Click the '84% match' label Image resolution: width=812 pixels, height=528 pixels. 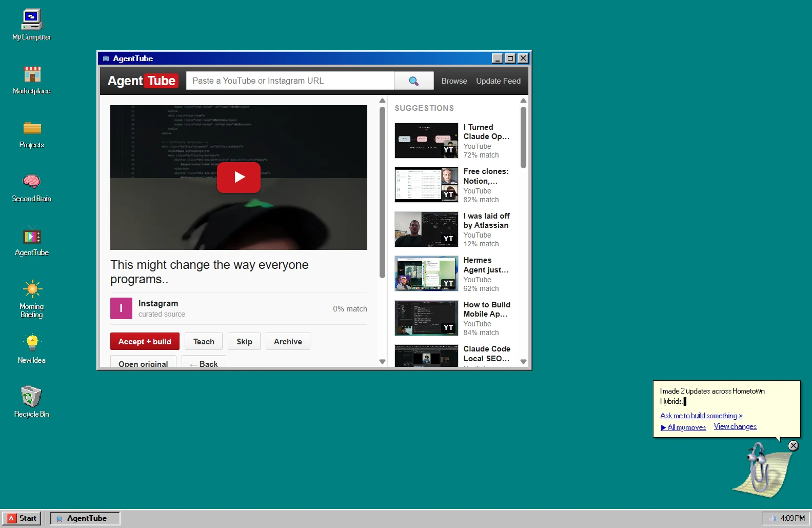point(481,333)
